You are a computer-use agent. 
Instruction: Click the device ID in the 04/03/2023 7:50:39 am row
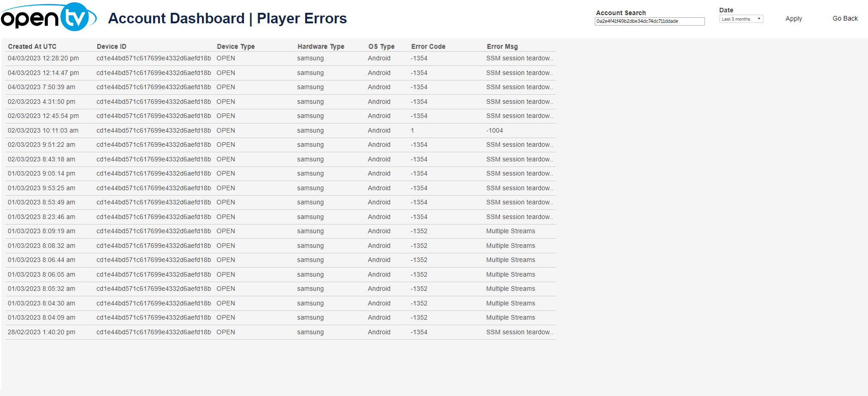(153, 87)
